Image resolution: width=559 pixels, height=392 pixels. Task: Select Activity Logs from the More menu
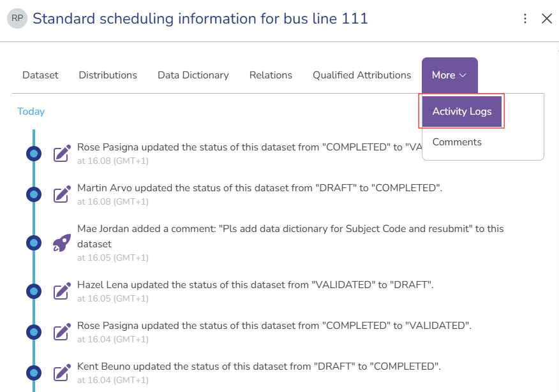click(x=461, y=111)
